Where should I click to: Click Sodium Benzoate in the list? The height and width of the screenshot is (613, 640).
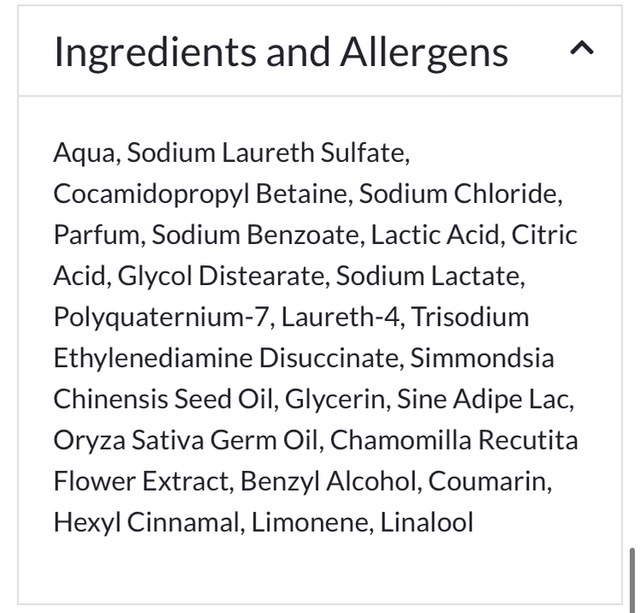254,235
